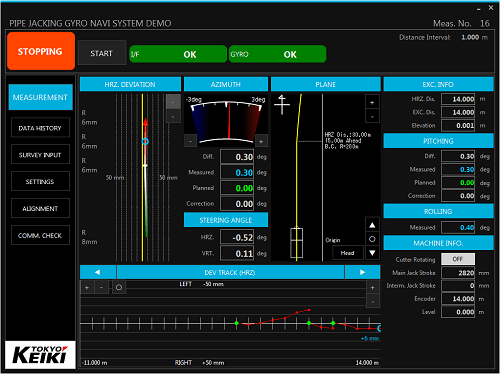Click the MACHINE INFO. panel header
This screenshot has height=374, width=500.
pos(438,243)
